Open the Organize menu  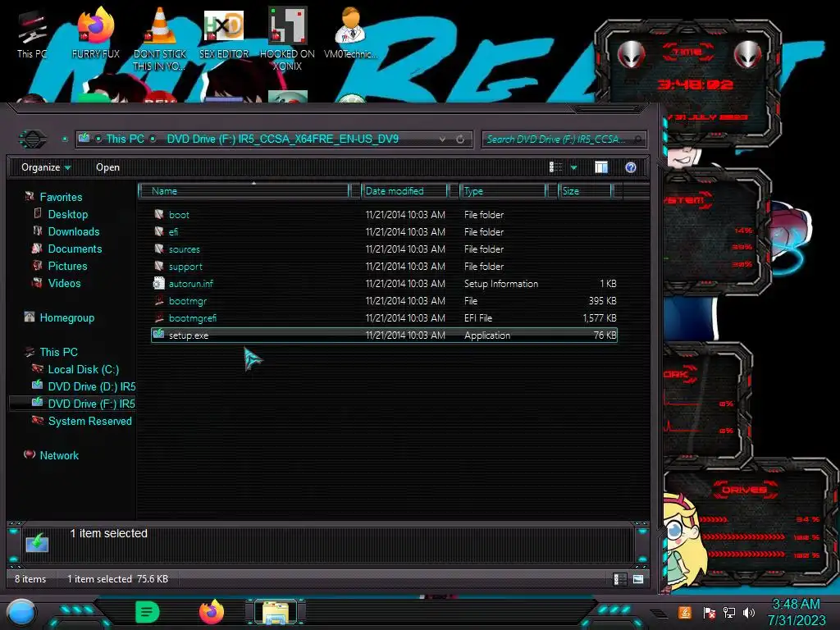(46, 167)
